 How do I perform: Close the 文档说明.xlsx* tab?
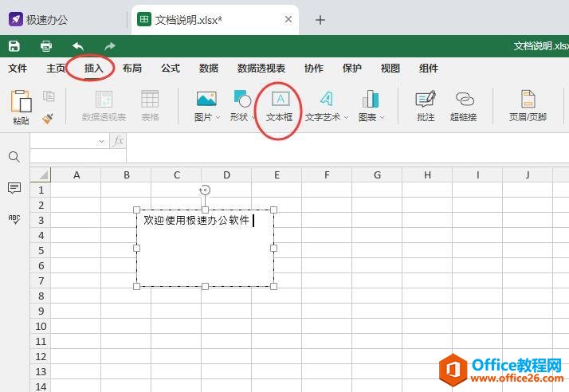288,19
